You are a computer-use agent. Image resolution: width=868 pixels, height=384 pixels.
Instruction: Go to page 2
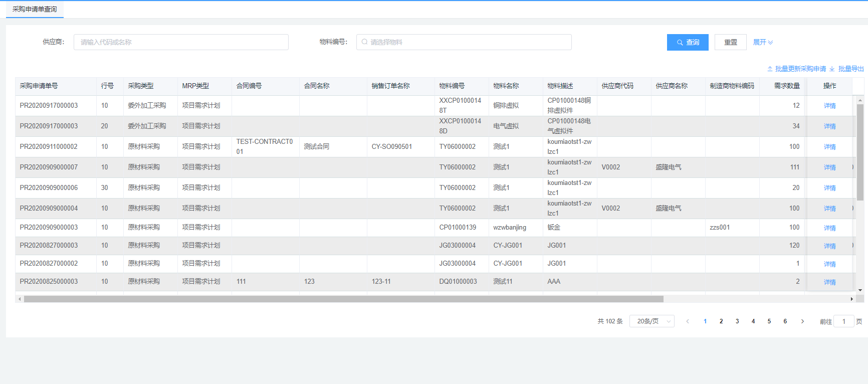[721, 321]
